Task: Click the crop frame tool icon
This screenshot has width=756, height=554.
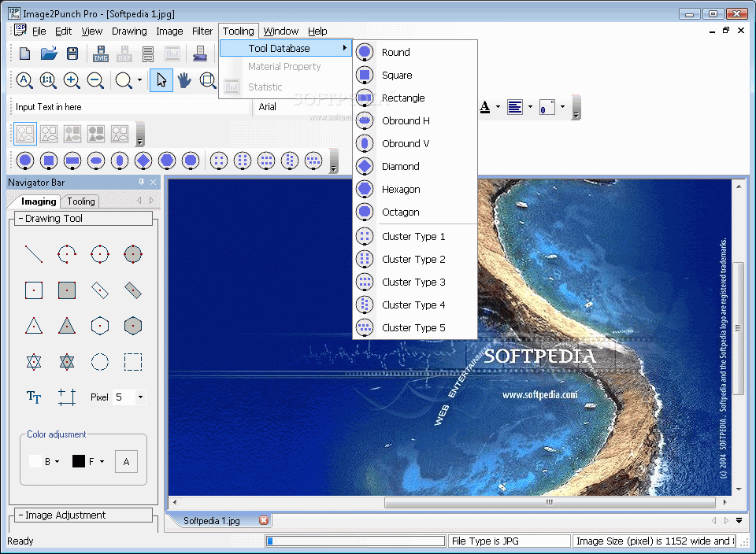Action: tap(66, 397)
